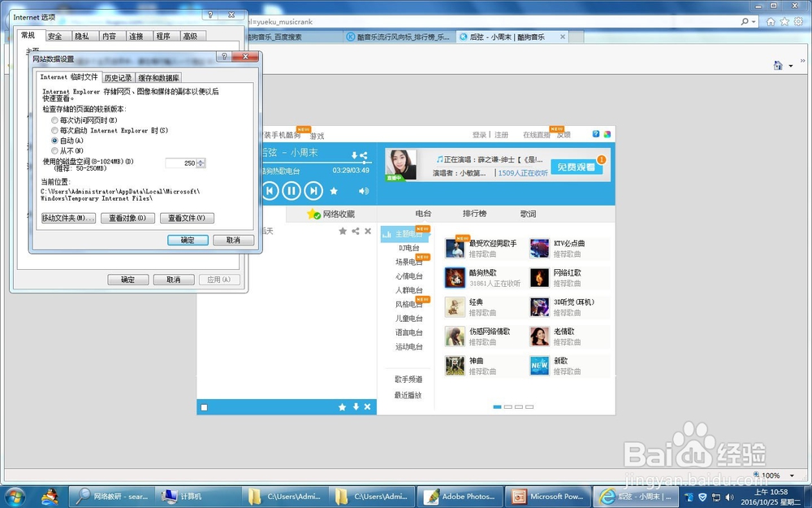
Task: Click the live singer's portrait thumbnail
Action: [x=401, y=165]
